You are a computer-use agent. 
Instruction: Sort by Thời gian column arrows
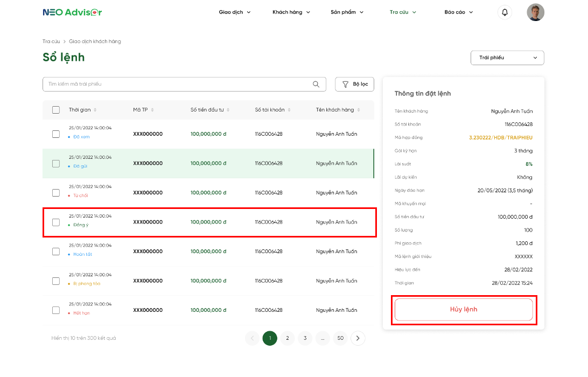point(95,110)
